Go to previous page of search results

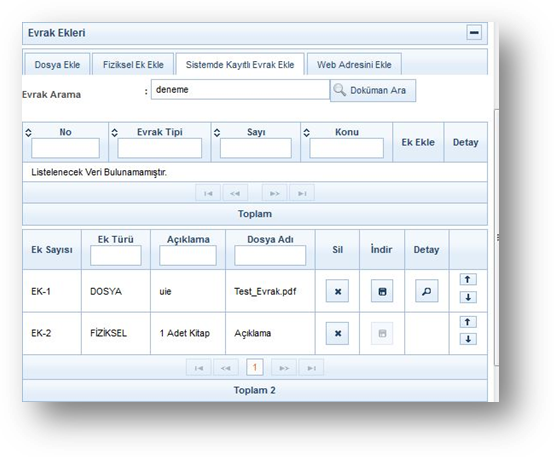coord(235,193)
